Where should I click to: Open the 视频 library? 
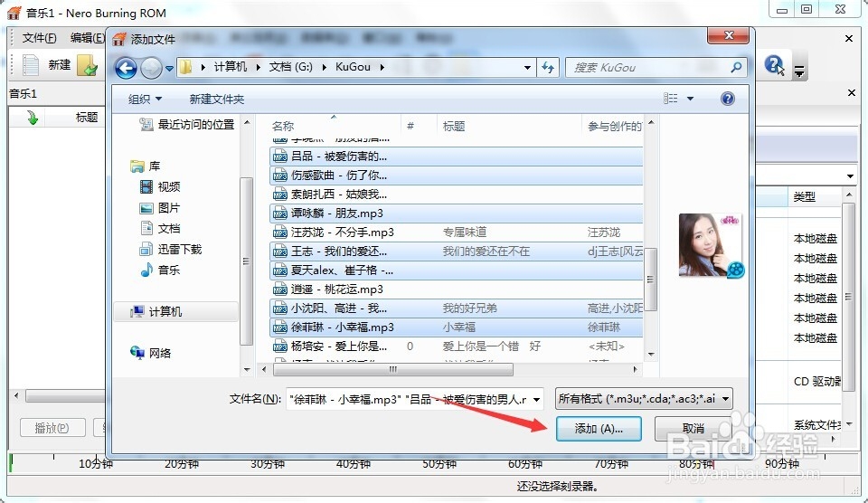pos(160,186)
